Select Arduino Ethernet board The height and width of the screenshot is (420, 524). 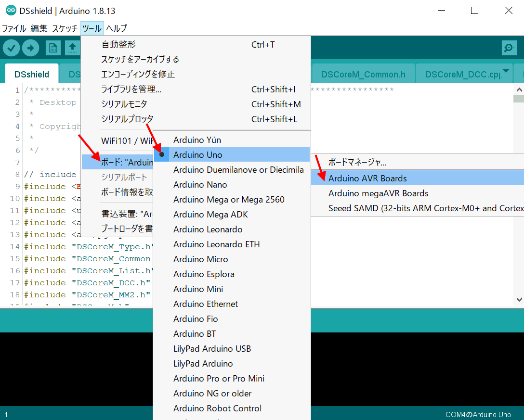232,304
